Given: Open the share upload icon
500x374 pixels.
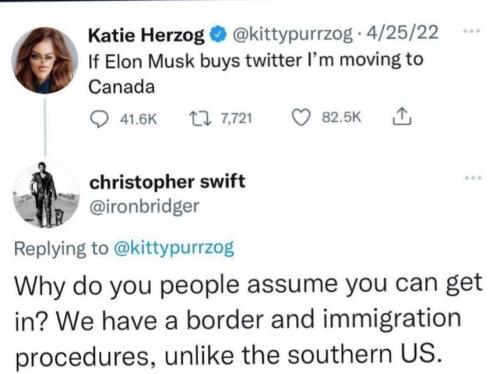Looking at the screenshot, I should 402,116.
